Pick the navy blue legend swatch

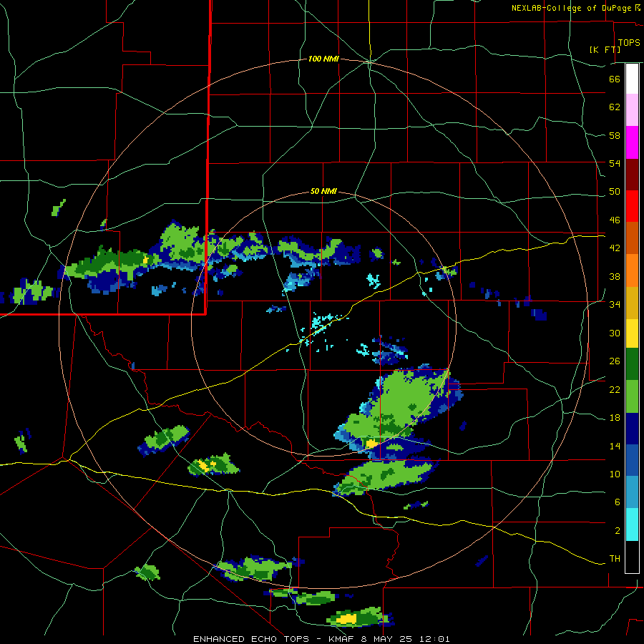[x=632, y=429]
